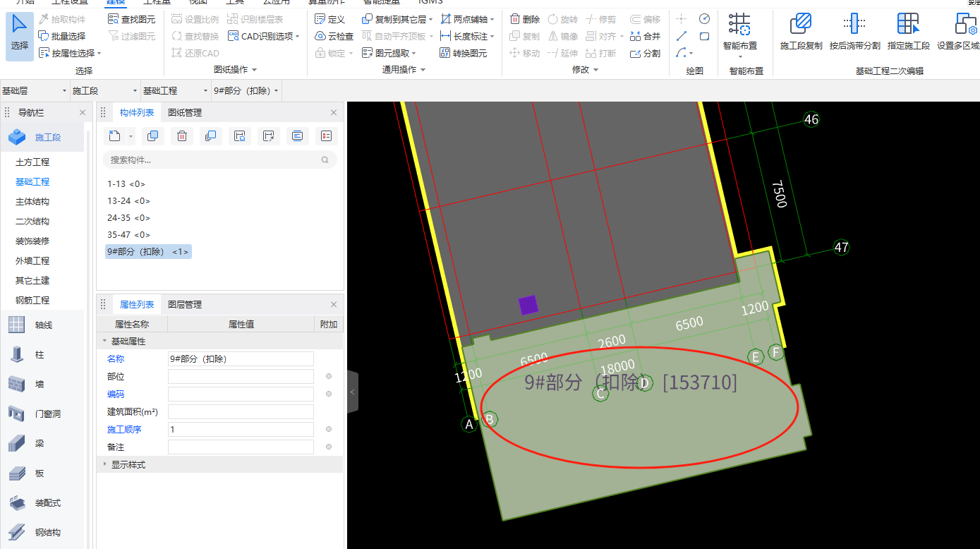Select the line drawing tool
Image resolution: width=980 pixels, height=549 pixels.
(681, 36)
